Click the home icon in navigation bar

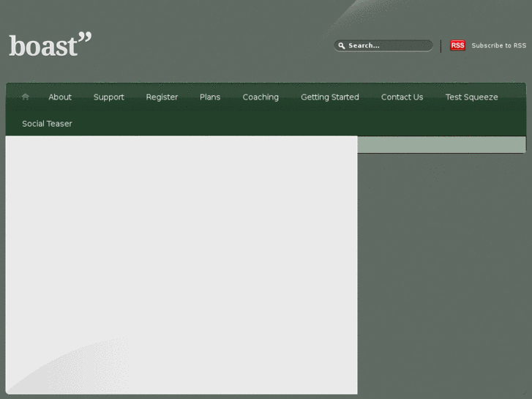pyautogui.click(x=26, y=97)
